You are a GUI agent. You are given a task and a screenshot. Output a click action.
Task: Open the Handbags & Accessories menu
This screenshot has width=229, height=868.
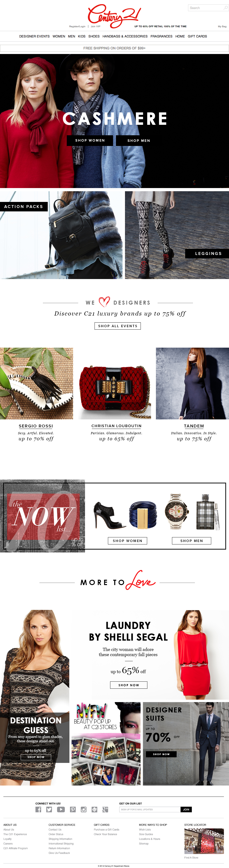[125, 36]
